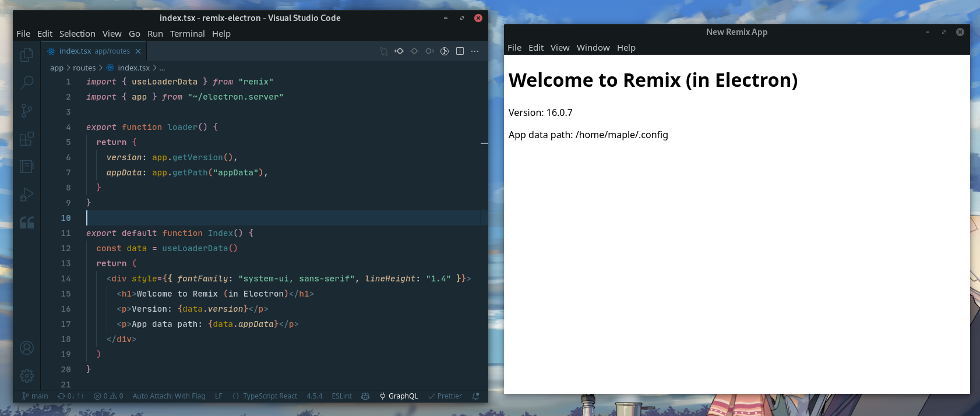
Task: Click the Version: 16.0.7 text
Action: 541,112
